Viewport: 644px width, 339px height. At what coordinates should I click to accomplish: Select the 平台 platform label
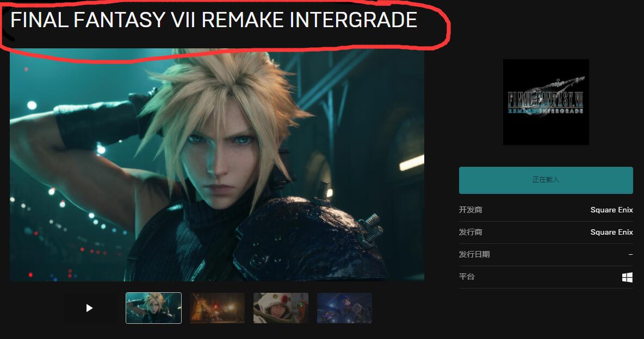coord(467,277)
